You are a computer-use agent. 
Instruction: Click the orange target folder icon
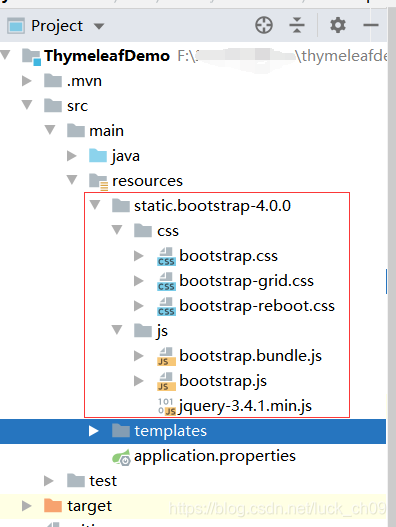pos(53,505)
